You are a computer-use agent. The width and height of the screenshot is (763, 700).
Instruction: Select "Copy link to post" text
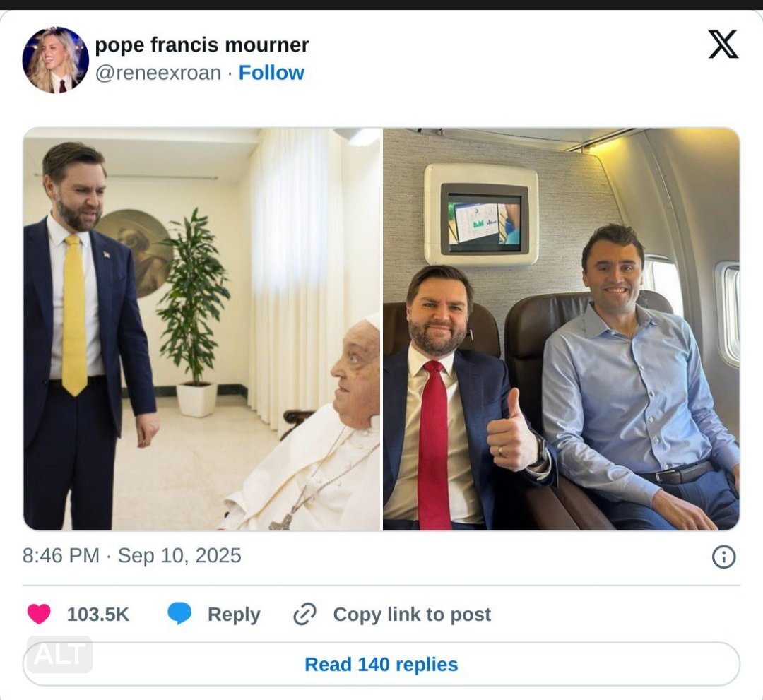pyautogui.click(x=412, y=615)
